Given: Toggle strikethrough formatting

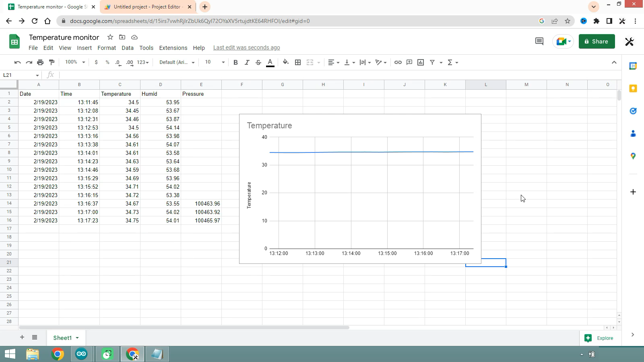Looking at the screenshot, I should (x=258, y=62).
